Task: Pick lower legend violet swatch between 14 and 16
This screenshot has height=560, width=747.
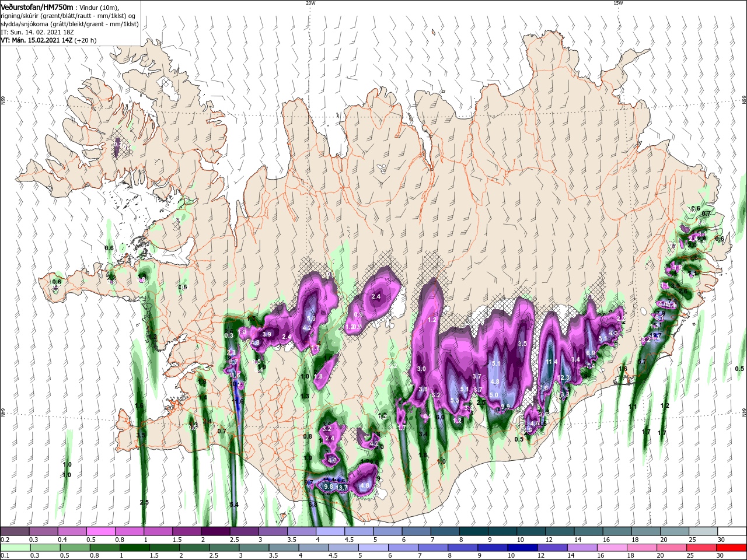Action: pos(582,548)
